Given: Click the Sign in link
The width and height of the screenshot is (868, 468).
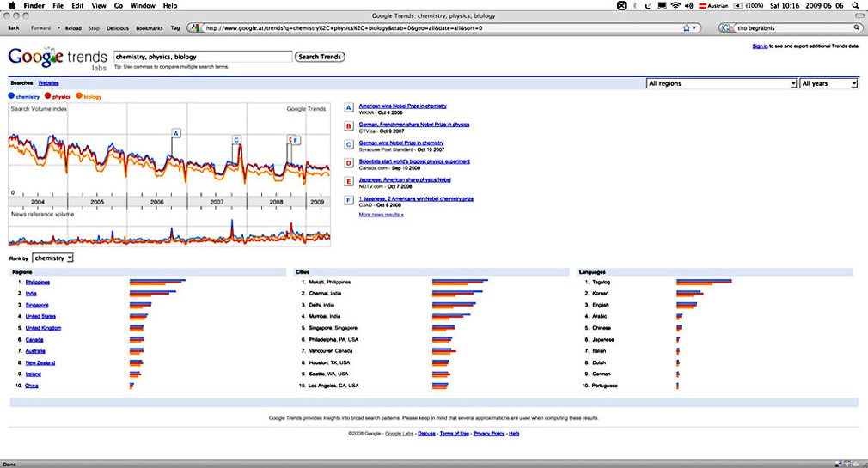Looking at the screenshot, I should click(x=760, y=46).
